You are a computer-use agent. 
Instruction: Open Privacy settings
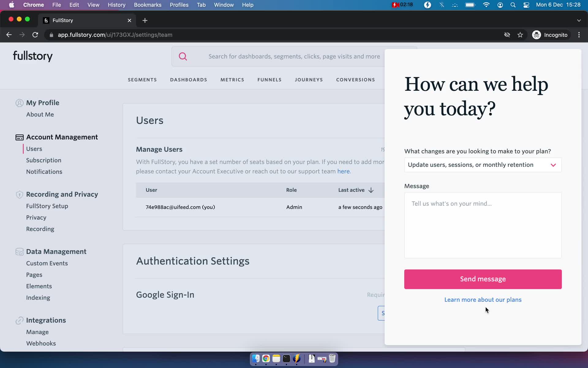pyautogui.click(x=36, y=217)
